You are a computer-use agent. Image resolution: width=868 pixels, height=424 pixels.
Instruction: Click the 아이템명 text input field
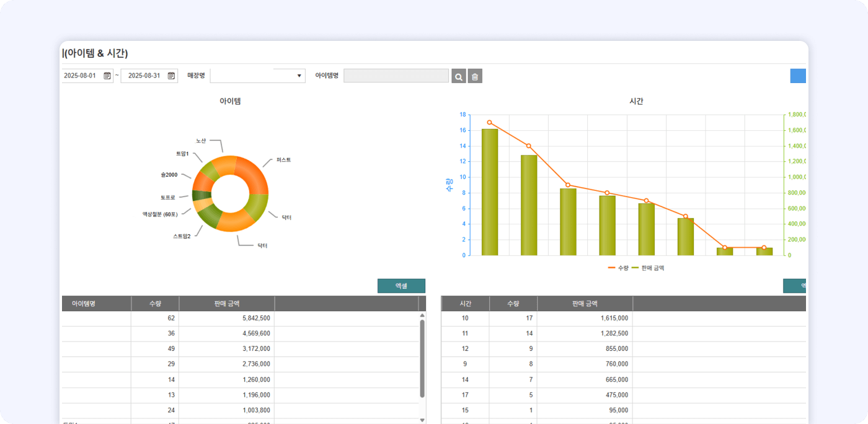click(x=396, y=76)
